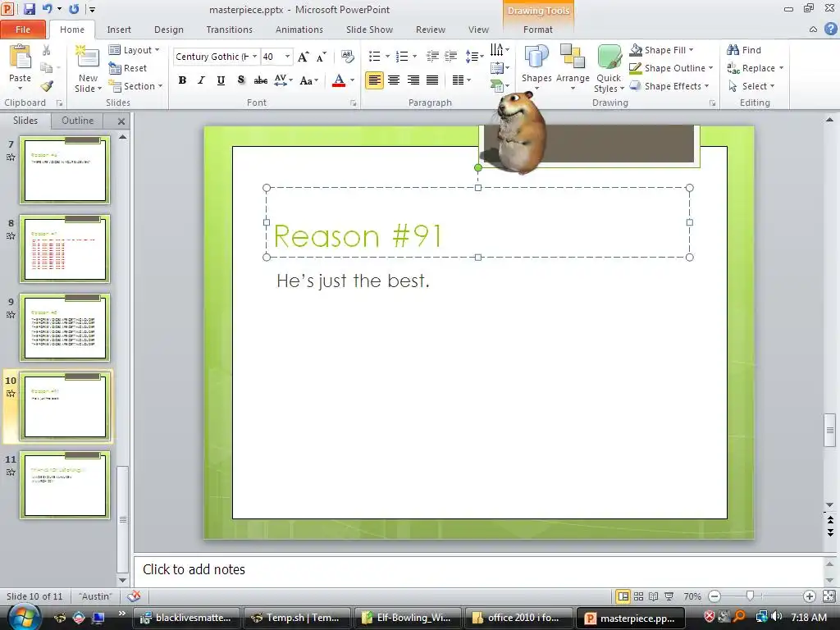Viewport: 840px width, 630px height.
Task: Align text left
Action: point(374,80)
